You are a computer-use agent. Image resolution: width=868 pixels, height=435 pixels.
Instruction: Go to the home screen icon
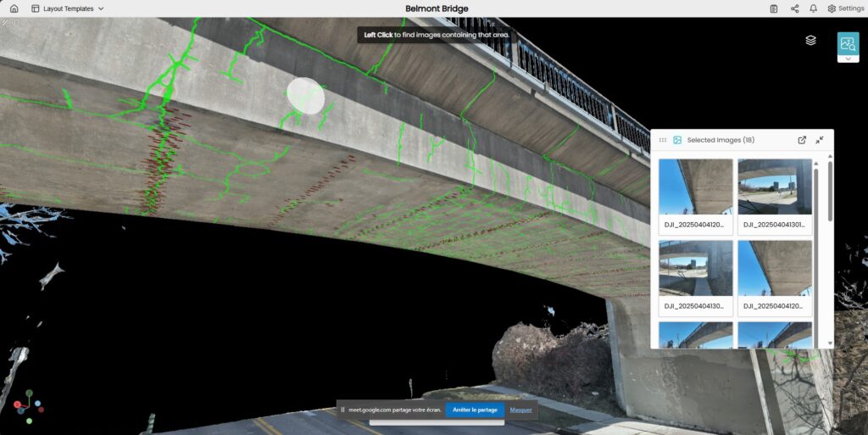click(14, 8)
